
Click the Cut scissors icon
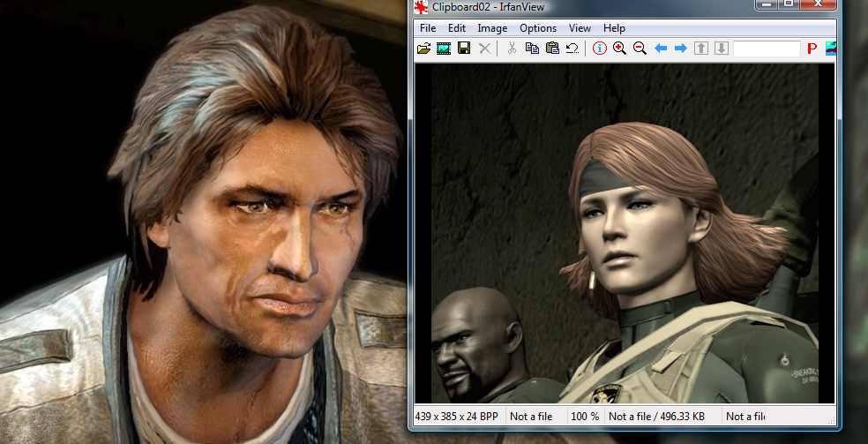click(x=512, y=49)
